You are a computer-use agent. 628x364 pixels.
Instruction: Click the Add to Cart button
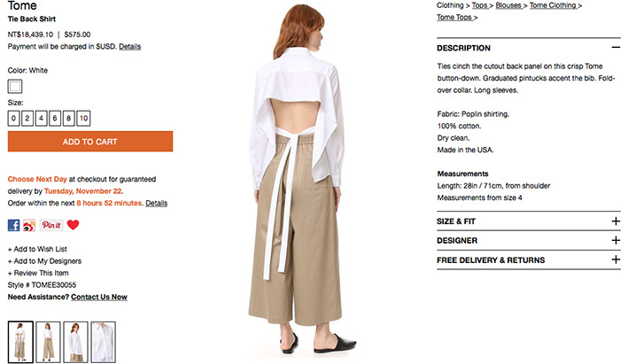[x=90, y=142]
